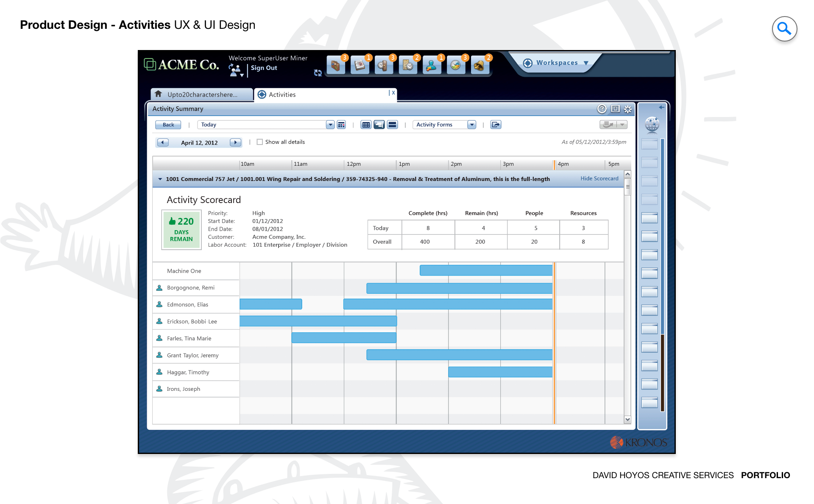The image size is (814, 504).
Task: Click the share/export icon
Action: click(496, 125)
